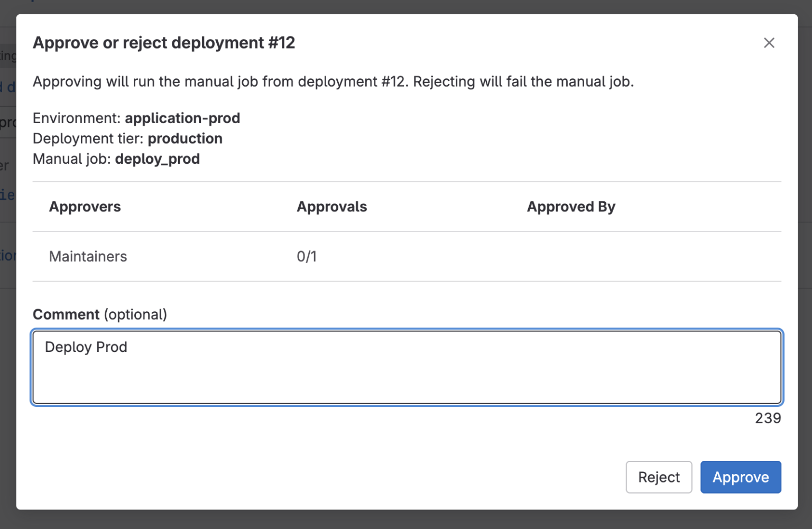Click the 'Rejecting will fail' sentence
Viewport: 812px width, 529px height.
(x=522, y=82)
